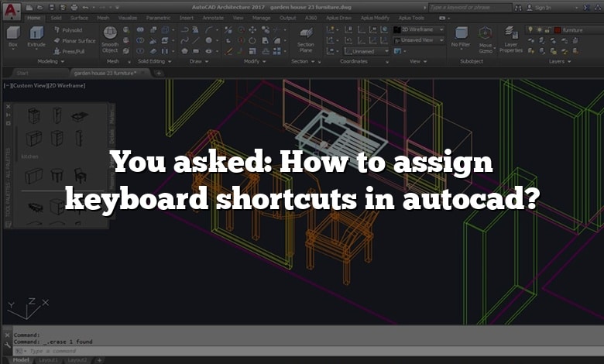Toggle the layer on/off lightbulb icon

pos(530,29)
